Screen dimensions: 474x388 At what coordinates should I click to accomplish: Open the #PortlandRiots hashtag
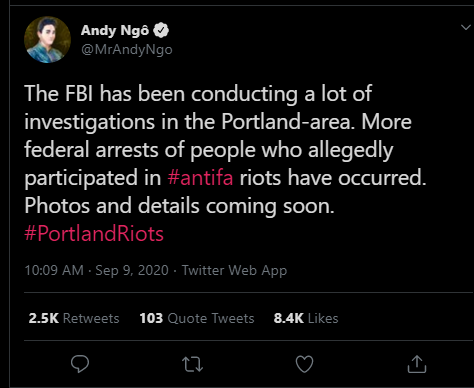[x=94, y=233]
